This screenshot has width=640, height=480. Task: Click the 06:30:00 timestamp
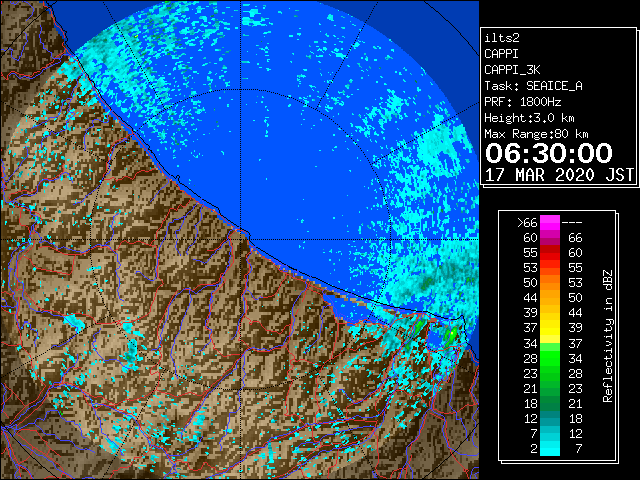tap(549, 153)
